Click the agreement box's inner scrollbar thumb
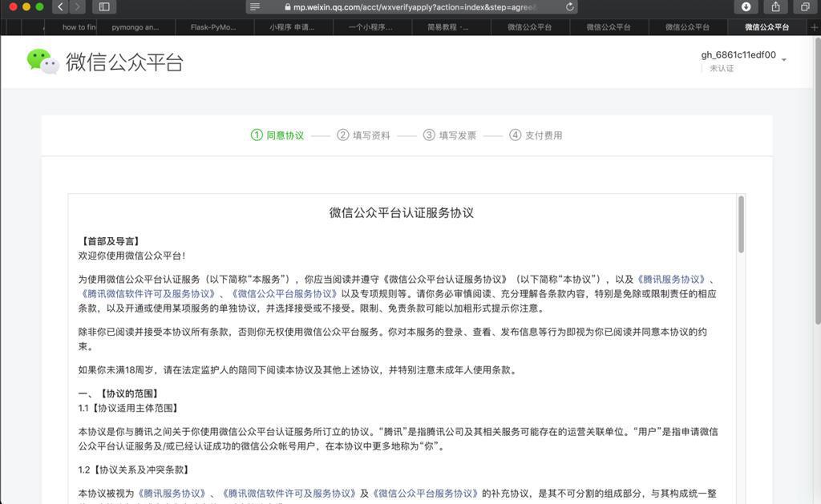The height and width of the screenshot is (504, 821). 741,224
